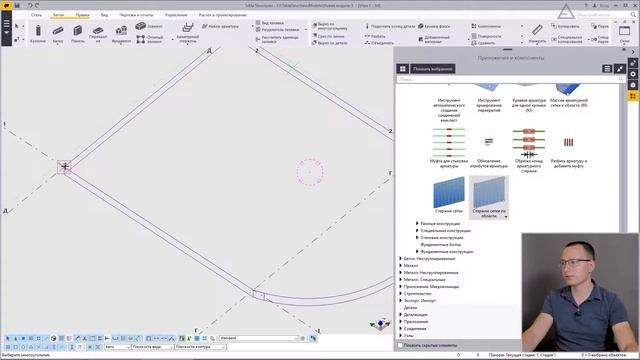This screenshot has width=640, height=360.
Task: Click the Набор арматуры rebar set tool
Action: point(220,26)
